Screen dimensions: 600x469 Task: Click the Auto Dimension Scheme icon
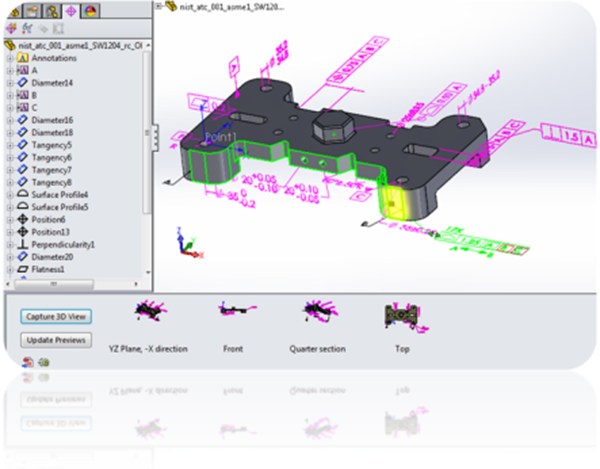(11, 28)
